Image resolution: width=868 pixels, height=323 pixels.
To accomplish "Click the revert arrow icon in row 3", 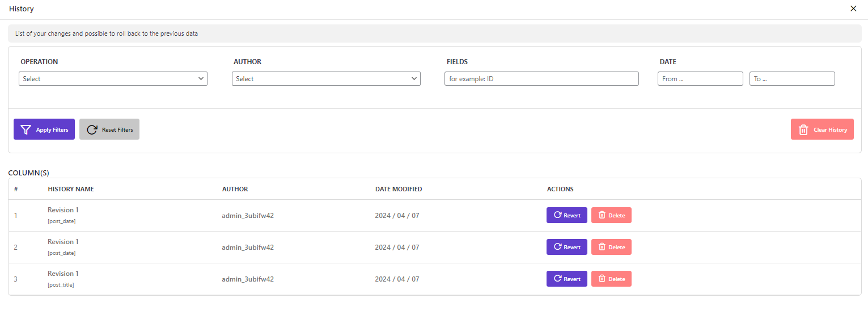I will click(558, 279).
